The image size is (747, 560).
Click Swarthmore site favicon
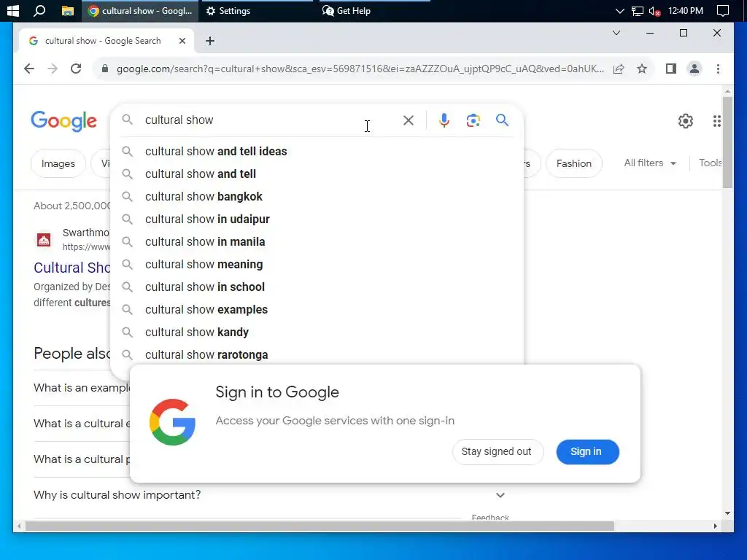click(x=44, y=239)
